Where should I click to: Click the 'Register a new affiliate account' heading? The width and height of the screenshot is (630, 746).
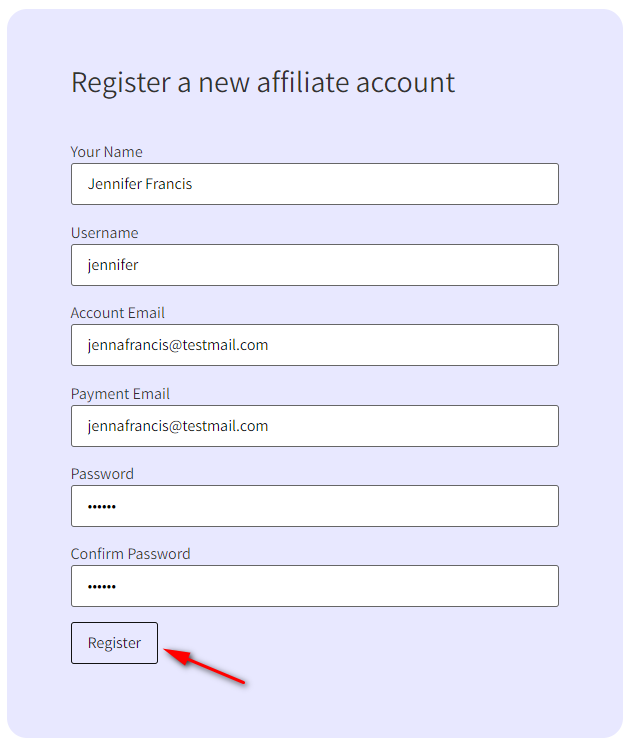(x=262, y=82)
